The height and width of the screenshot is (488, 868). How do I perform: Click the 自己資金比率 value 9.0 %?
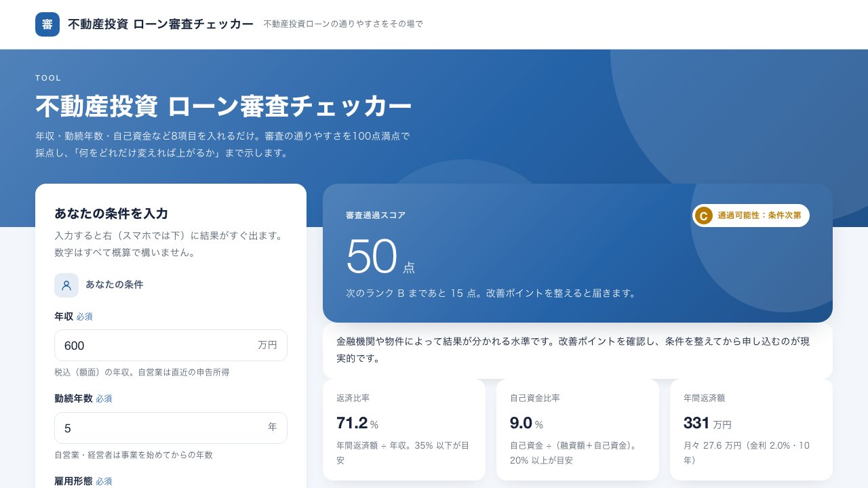pyautogui.click(x=527, y=424)
